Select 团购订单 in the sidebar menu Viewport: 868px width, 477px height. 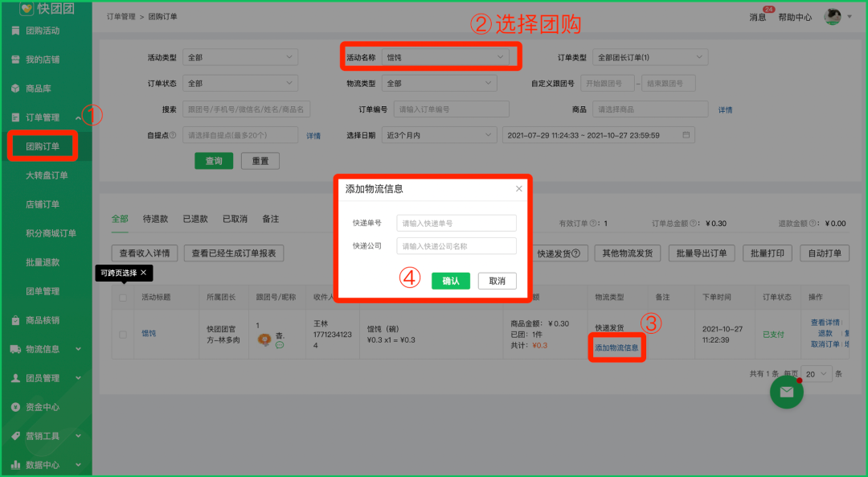tap(43, 146)
